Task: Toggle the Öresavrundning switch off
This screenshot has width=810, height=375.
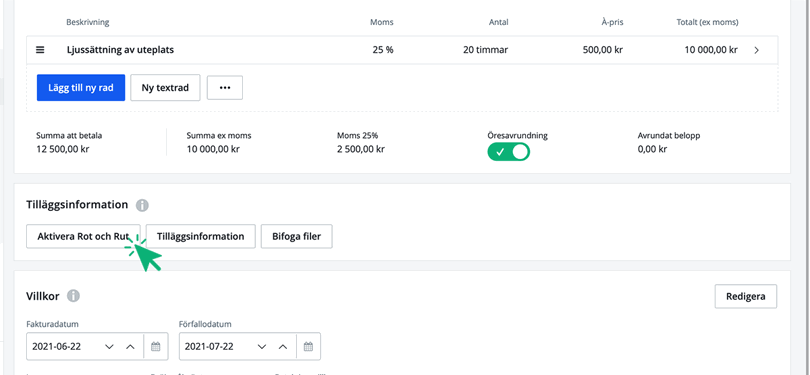Action: 509,152
